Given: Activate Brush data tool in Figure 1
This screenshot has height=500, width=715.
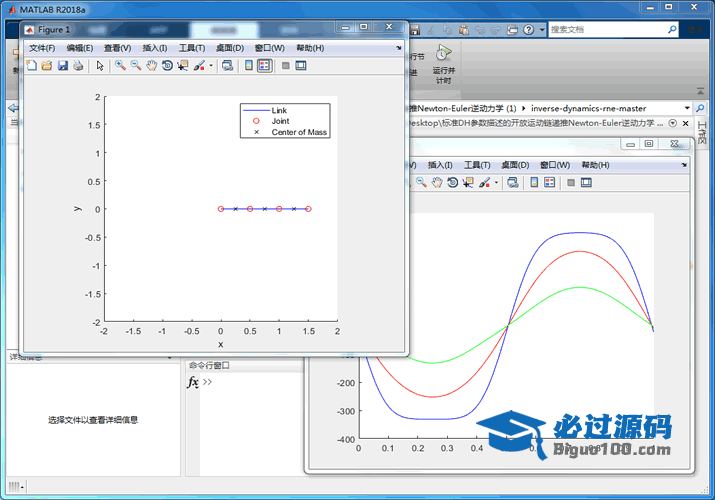Looking at the screenshot, I should click(x=199, y=66).
